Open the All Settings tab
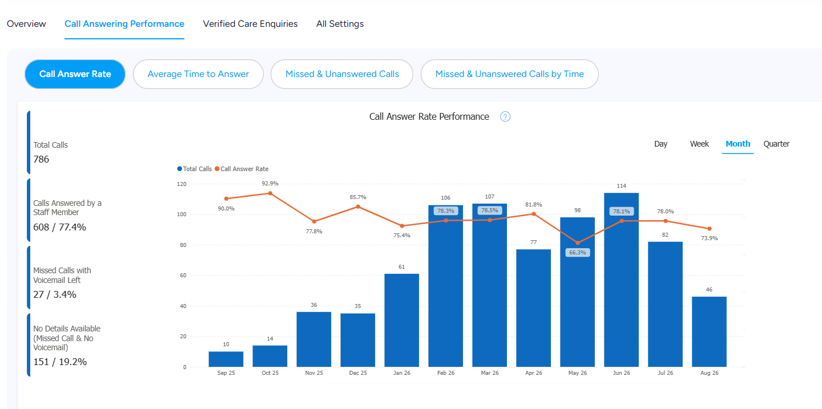 tap(340, 24)
